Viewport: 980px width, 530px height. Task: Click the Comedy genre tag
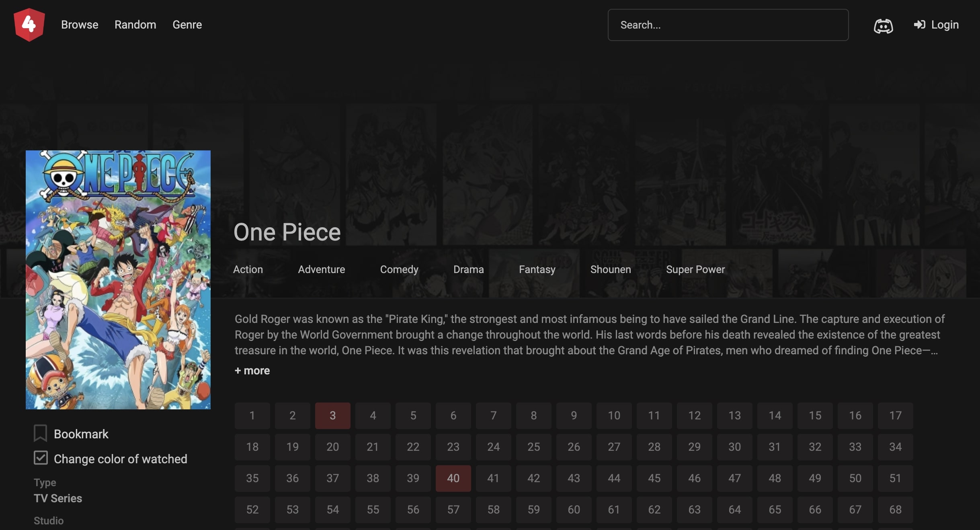[398, 269]
